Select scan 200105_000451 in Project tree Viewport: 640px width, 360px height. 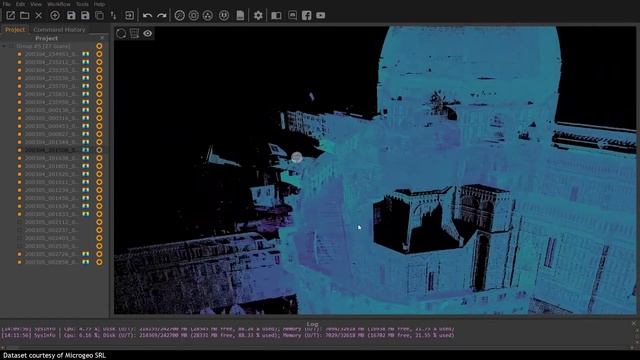(x=51, y=126)
